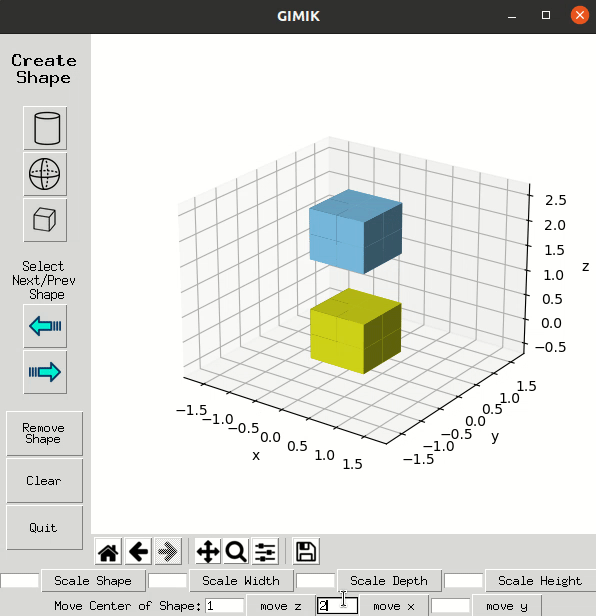Maximize the GIMIK window
The width and height of the screenshot is (596, 616).
click(546, 15)
